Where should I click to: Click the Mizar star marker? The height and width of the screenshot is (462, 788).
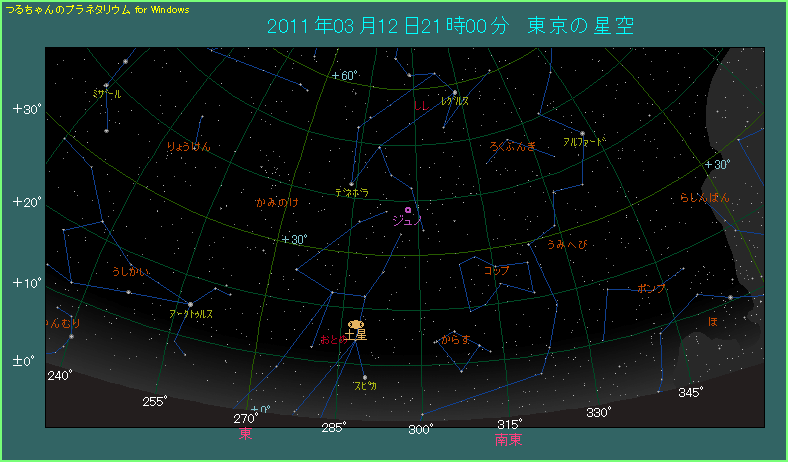coord(106,85)
